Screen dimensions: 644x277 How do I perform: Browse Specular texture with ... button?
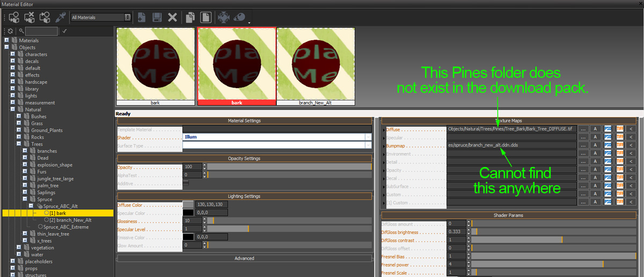point(583,137)
